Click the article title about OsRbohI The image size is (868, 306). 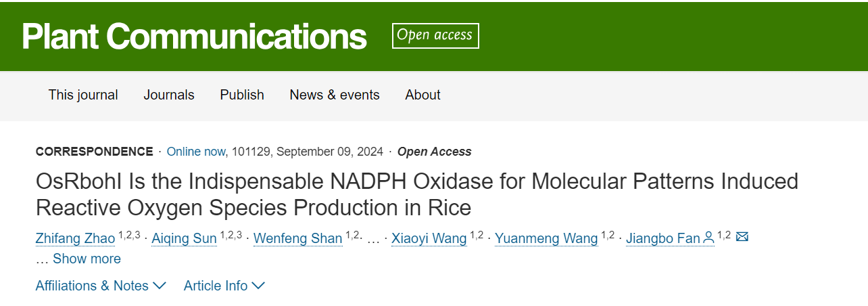(416, 194)
